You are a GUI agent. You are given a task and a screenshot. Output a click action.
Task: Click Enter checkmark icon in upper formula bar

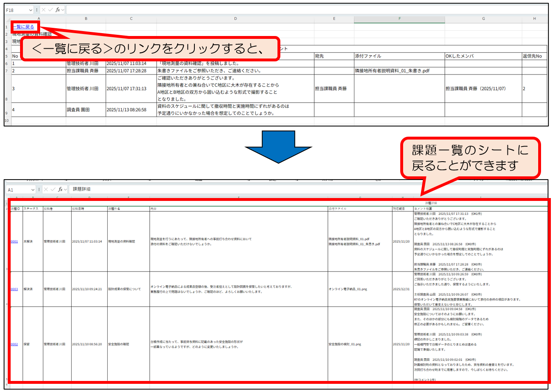(x=50, y=10)
